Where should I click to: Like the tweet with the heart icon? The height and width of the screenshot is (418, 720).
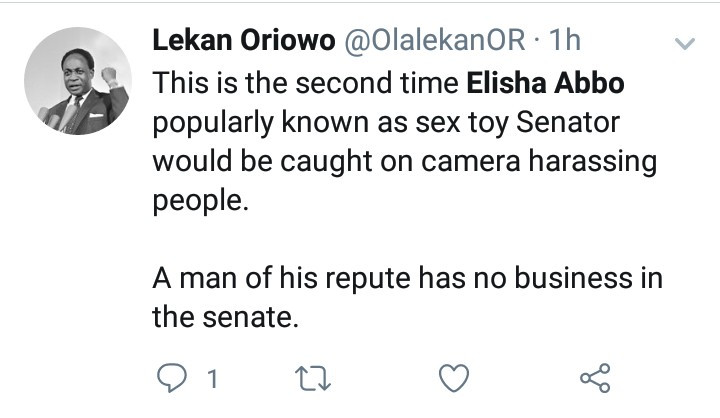[x=455, y=379]
